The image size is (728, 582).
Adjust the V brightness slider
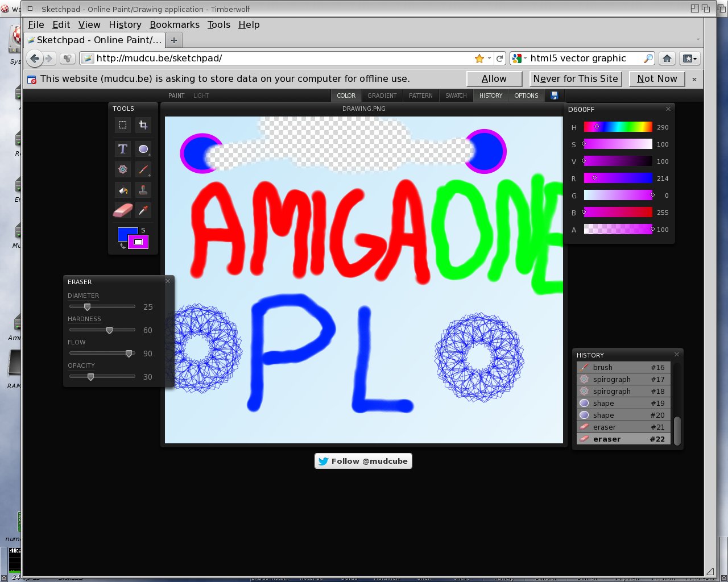click(618, 161)
